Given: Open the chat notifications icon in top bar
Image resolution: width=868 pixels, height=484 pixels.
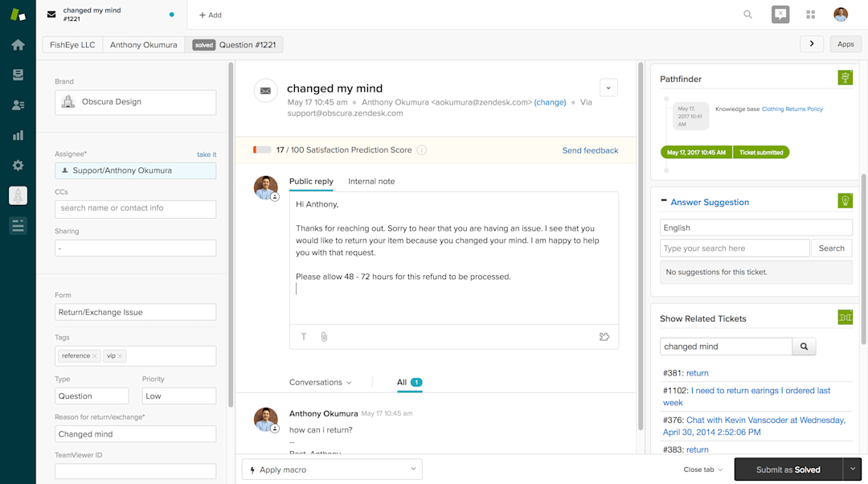Looking at the screenshot, I should [x=780, y=14].
